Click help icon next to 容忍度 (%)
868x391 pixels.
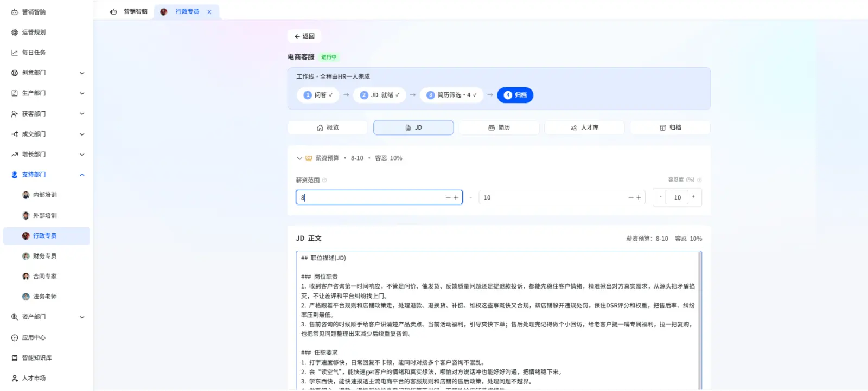699,180
